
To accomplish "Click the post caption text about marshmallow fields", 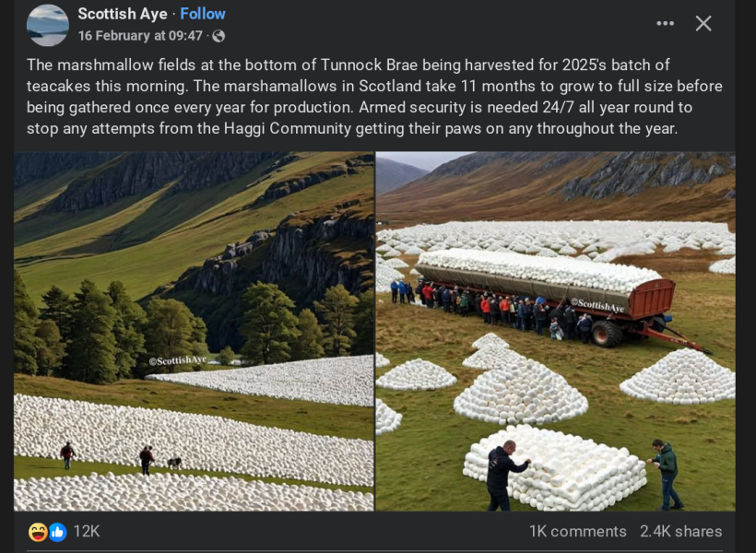I will pyautogui.click(x=374, y=97).
